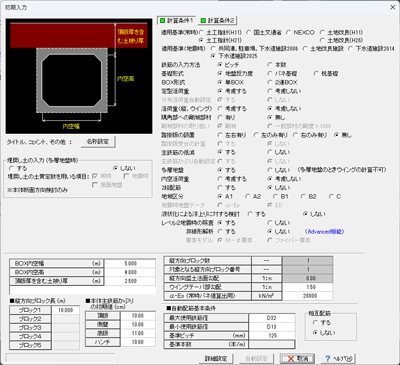The height and width of the screenshot is (365, 400).
Task: Click the 詳細設定 button
Action: [x=216, y=359]
